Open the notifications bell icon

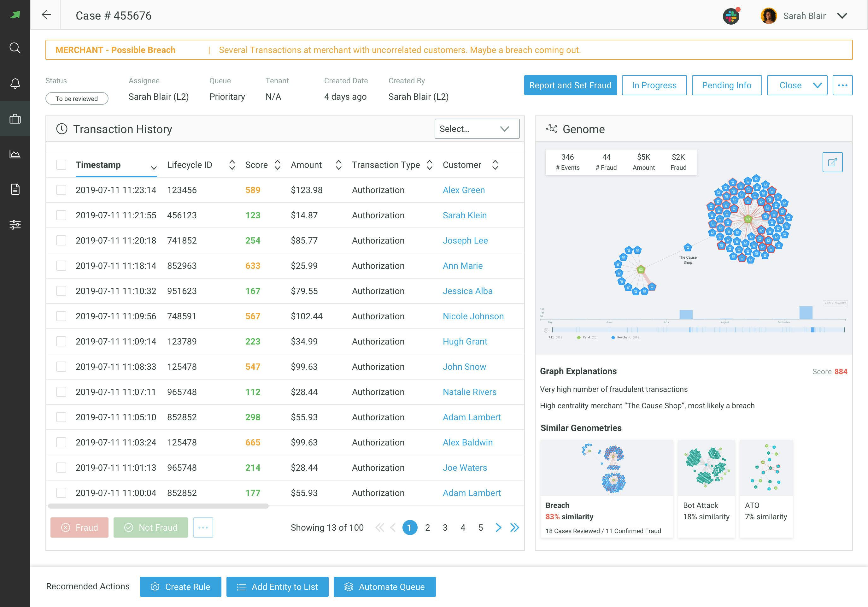click(15, 83)
